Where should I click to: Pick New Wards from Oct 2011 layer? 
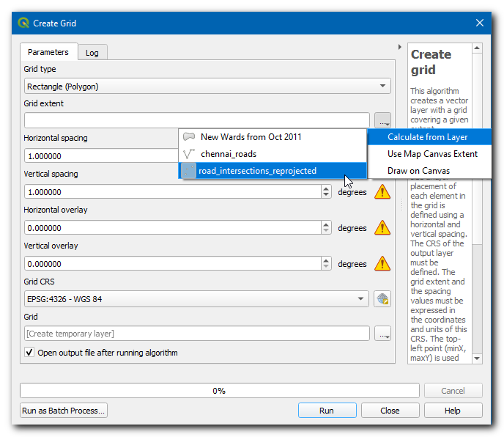click(x=251, y=137)
